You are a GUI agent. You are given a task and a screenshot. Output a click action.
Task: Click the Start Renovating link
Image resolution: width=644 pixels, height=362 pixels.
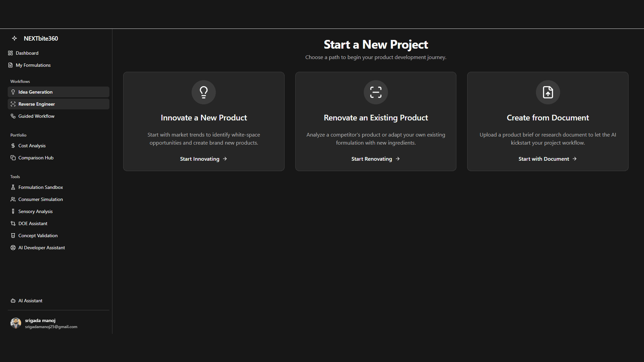tap(375, 159)
